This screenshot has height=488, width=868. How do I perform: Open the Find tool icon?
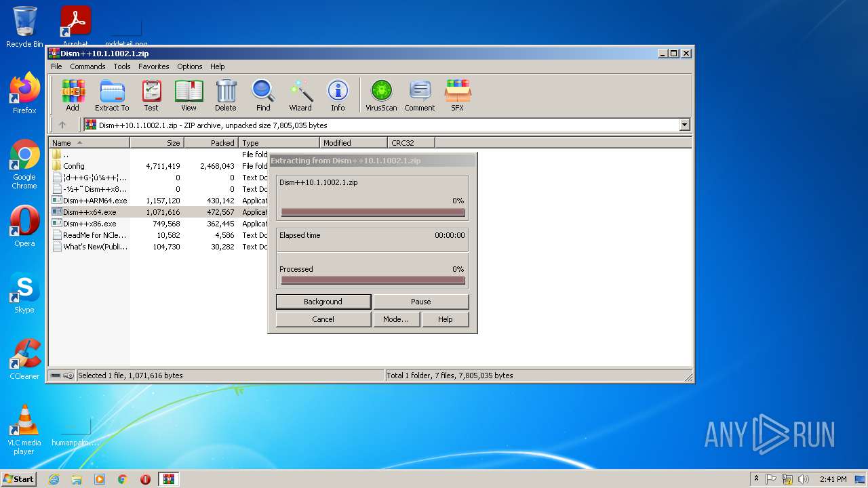(263, 96)
